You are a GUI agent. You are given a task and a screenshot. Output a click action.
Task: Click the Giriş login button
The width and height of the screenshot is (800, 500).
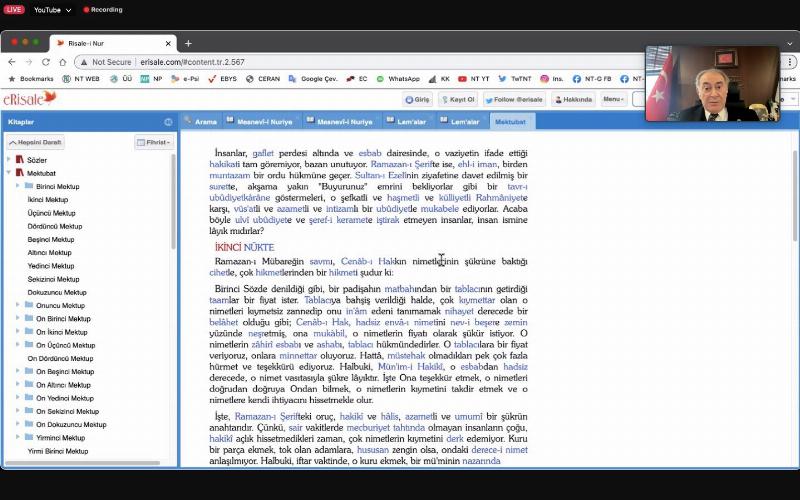point(417,99)
